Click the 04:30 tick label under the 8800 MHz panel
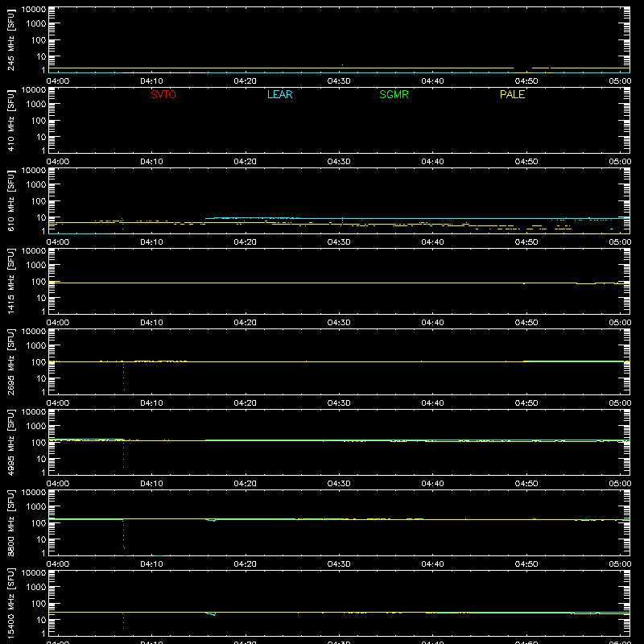The width and height of the screenshot is (644, 644). click(x=339, y=564)
